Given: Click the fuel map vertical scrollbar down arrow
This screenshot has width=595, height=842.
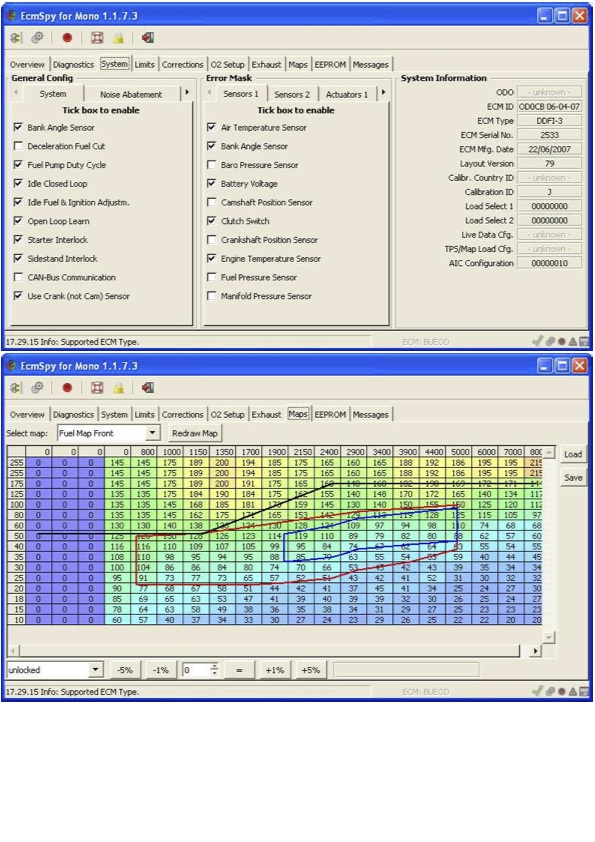Looking at the screenshot, I should (548, 637).
